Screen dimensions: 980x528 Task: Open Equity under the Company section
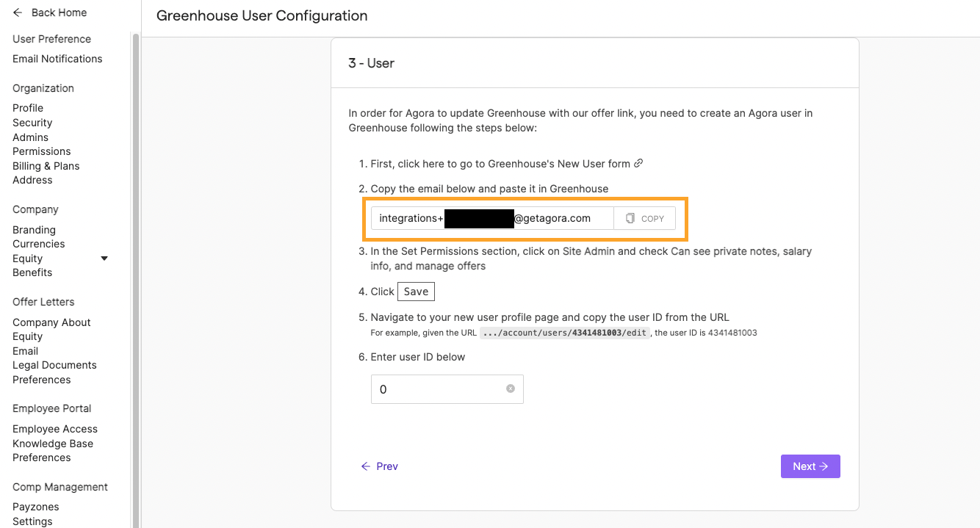click(x=28, y=258)
